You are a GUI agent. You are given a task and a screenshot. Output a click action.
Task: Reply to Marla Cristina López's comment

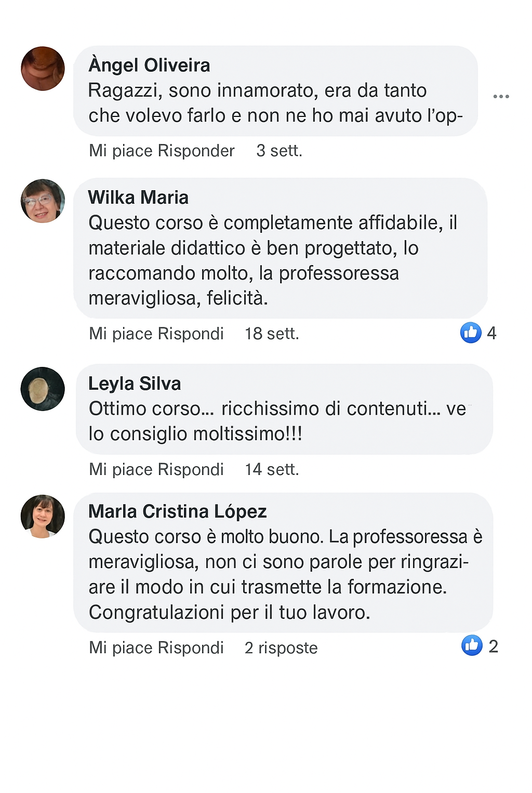pyautogui.click(x=191, y=647)
